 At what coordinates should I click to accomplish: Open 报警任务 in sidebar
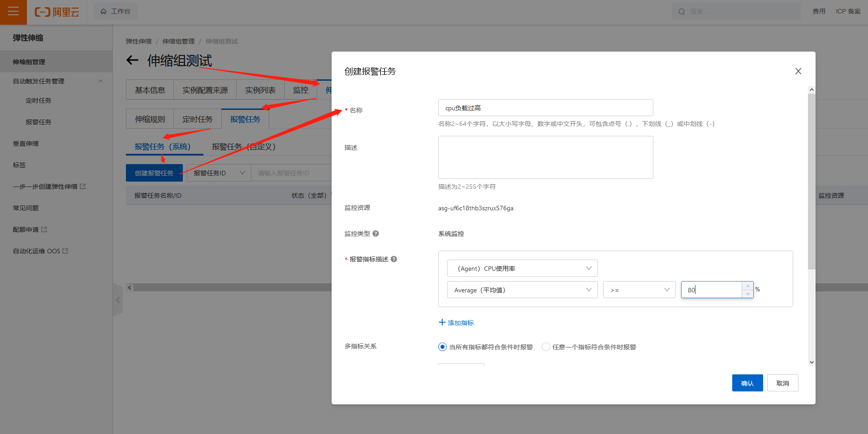(x=39, y=122)
